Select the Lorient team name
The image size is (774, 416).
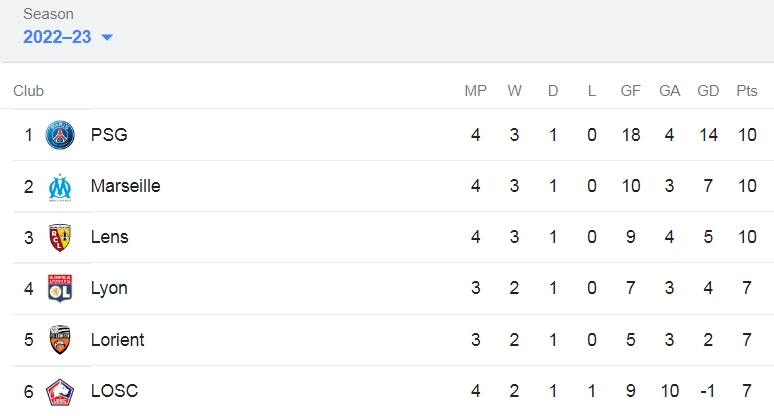[117, 340]
